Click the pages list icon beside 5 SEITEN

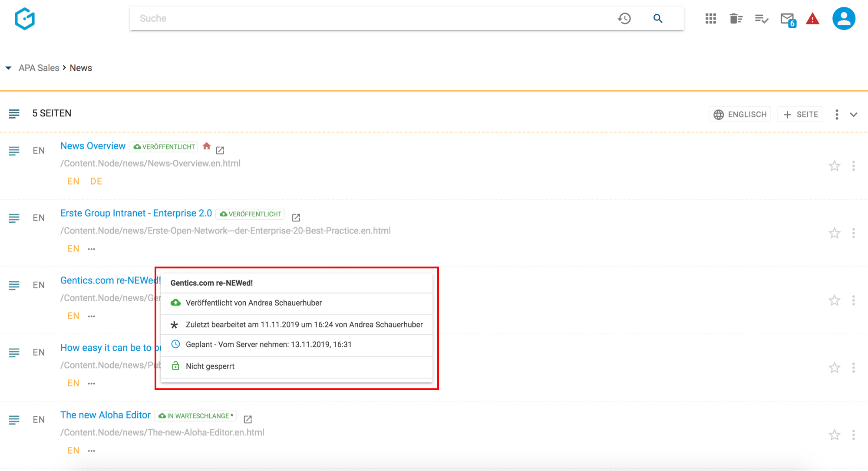coord(14,114)
